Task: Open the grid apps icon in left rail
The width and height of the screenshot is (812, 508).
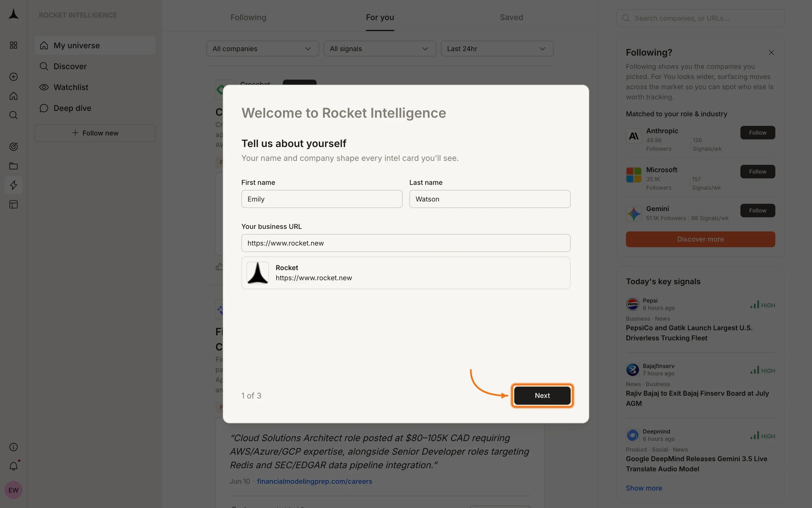Action: coord(14,45)
